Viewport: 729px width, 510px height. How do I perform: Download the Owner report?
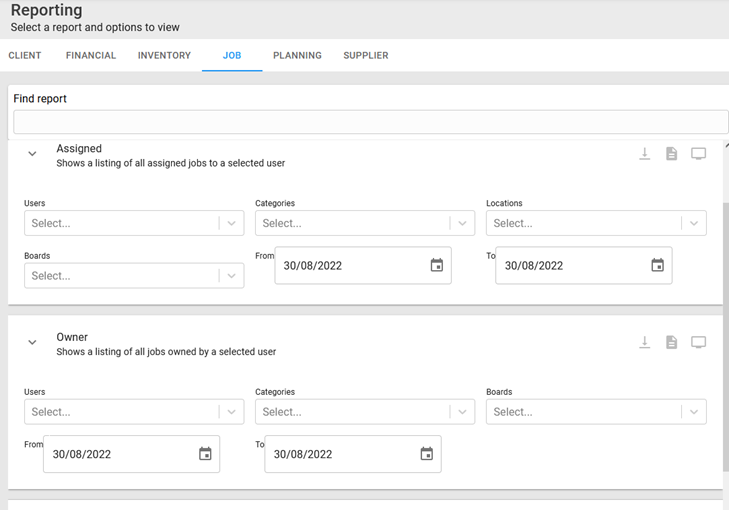point(644,342)
